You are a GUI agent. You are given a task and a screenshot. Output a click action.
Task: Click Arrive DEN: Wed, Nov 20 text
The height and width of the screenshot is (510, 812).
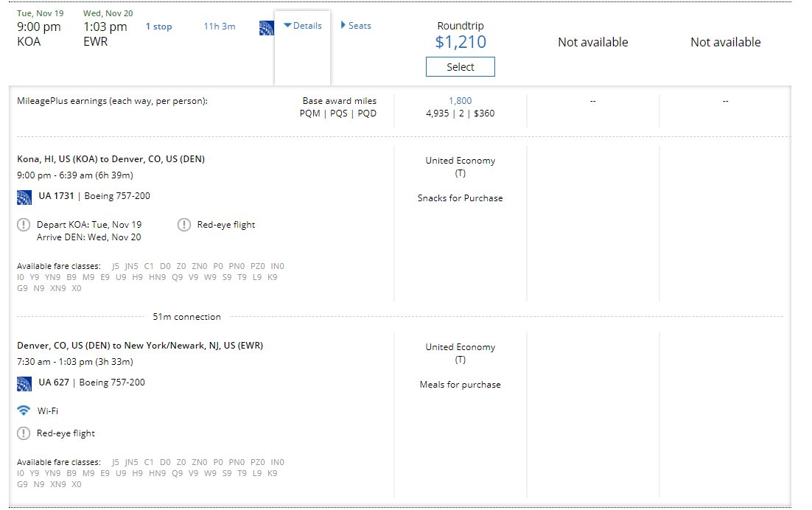tap(88, 237)
